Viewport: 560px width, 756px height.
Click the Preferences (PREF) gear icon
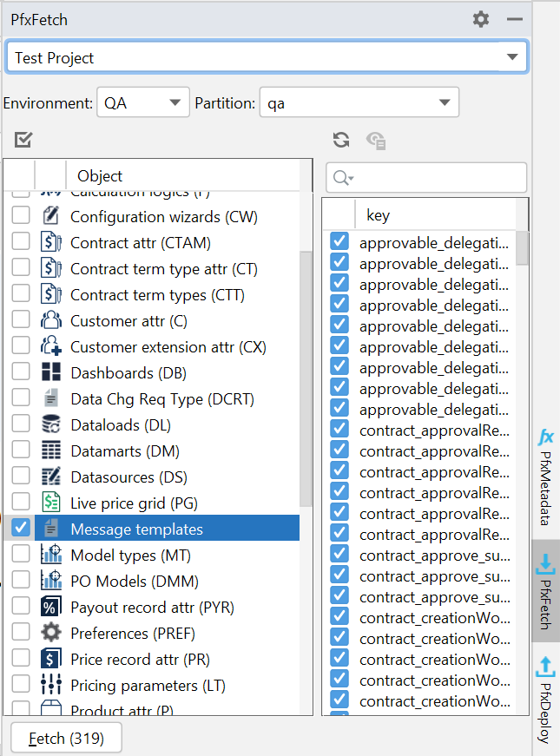point(50,633)
